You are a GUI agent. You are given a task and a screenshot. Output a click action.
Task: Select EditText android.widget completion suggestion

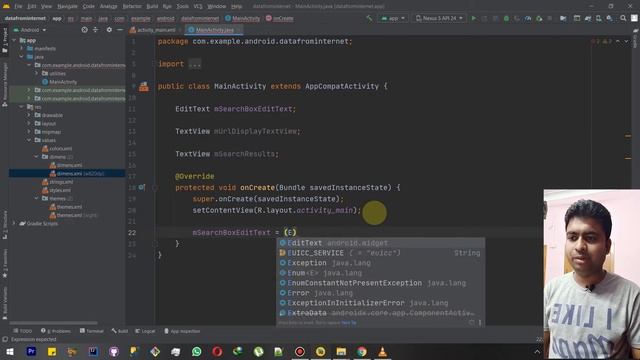(x=381, y=243)
